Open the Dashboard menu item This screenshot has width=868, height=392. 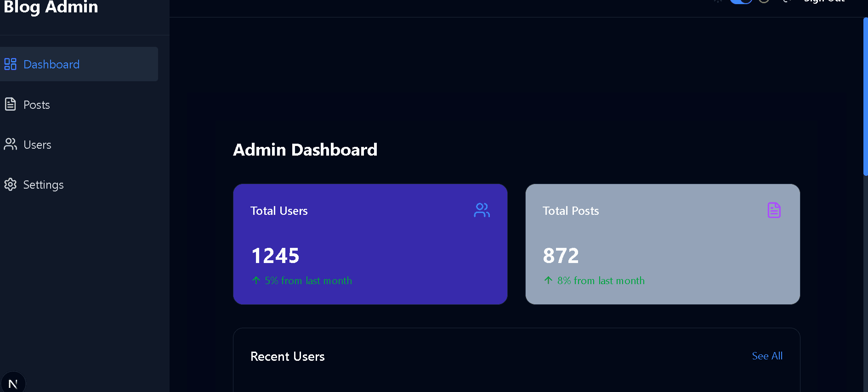pos(51,64)
